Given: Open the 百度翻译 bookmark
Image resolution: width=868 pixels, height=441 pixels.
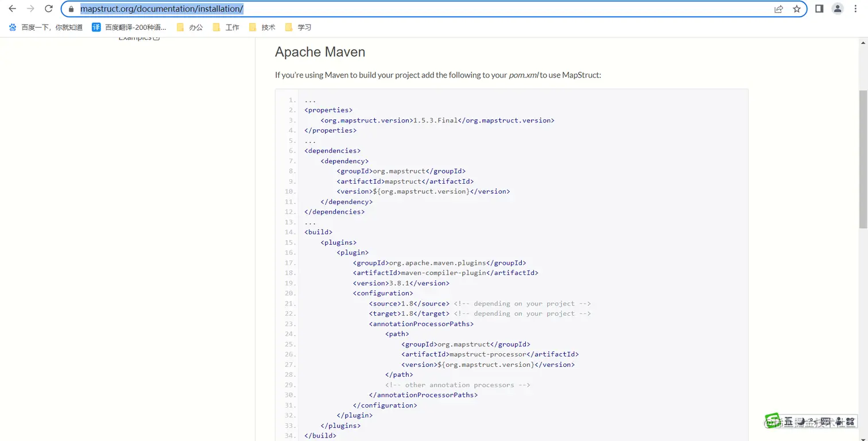Looking at the screenshot, I should (x=129, y=27).
